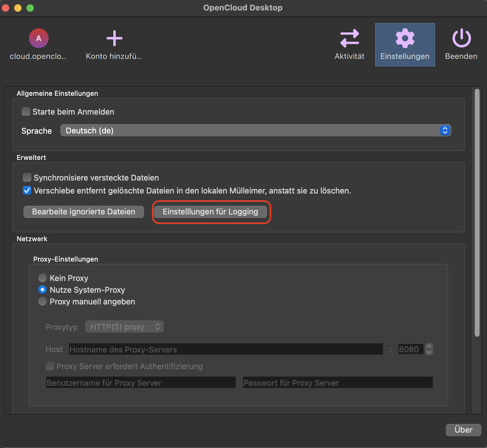Open the Sprache Deutsch (de) dropdown
The width and height of the screenshot is (487, 448).
[x=256, y=131]
